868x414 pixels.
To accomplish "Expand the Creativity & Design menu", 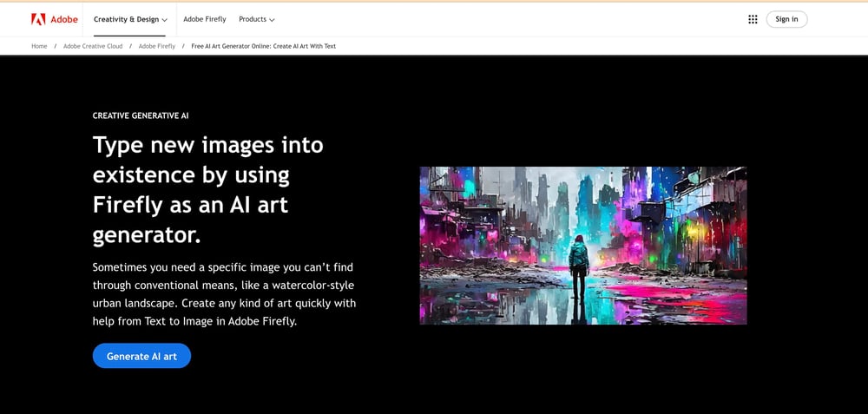I will click(x=130, y=19).
